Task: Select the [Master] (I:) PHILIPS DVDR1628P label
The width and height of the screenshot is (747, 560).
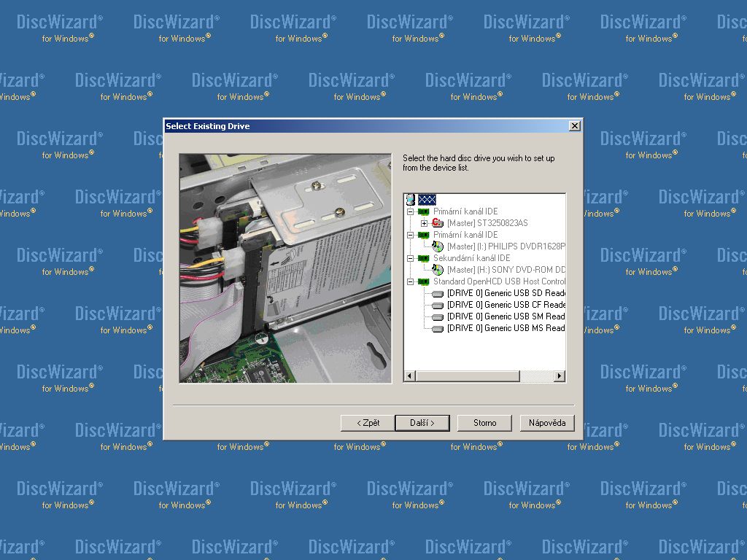Action: [506, 246]
